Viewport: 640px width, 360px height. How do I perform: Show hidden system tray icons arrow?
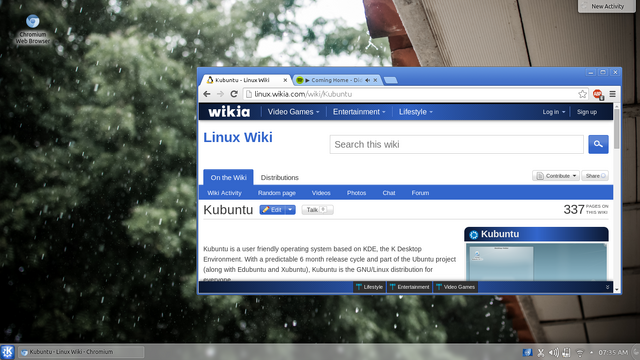point(591,352)
